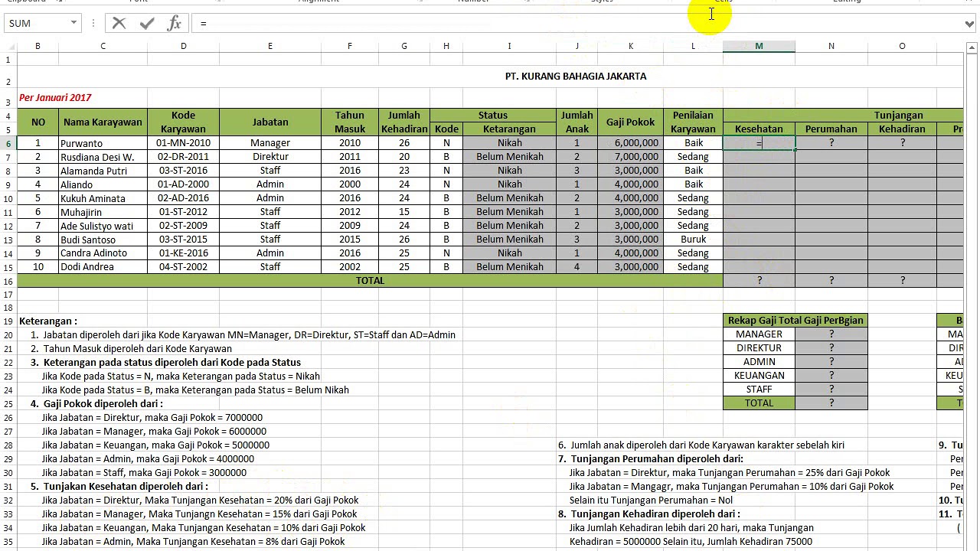Image resolution: width=980 pixels, height=551 pixels.
Task: Select row 16 header
Action: (x=8, y=281)
